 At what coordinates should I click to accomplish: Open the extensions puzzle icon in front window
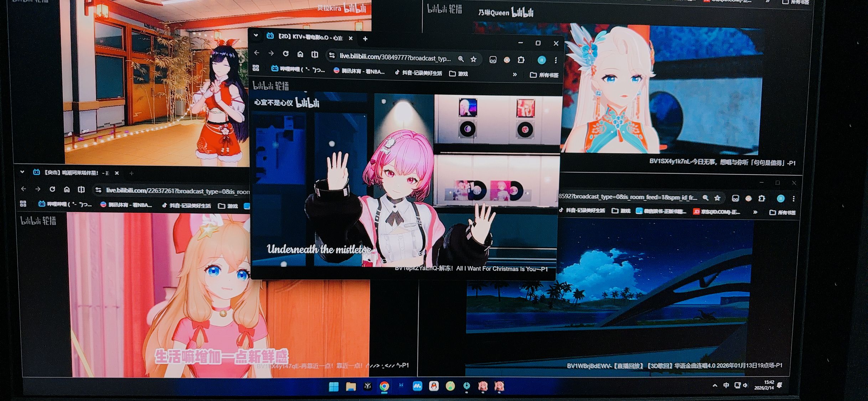click(x=521, y=60)
